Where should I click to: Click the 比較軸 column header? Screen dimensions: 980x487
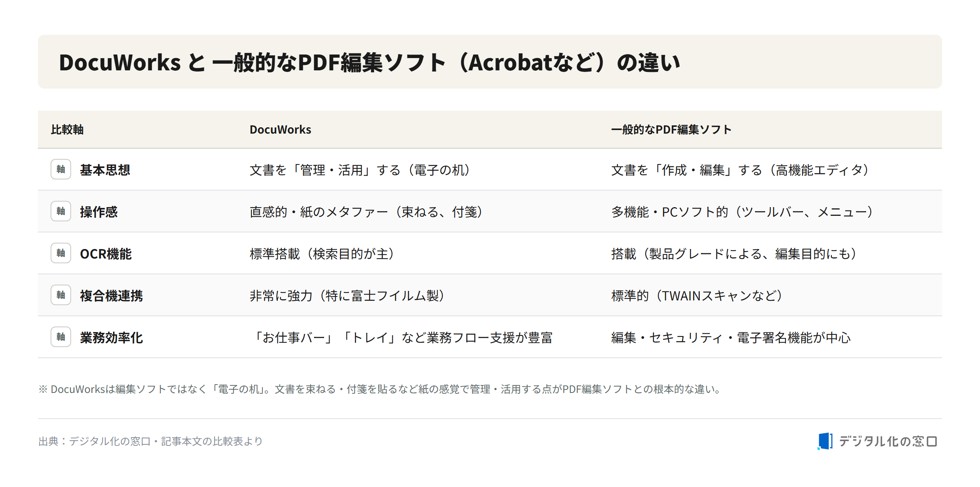pyautogui.click(x=67, y=130)
